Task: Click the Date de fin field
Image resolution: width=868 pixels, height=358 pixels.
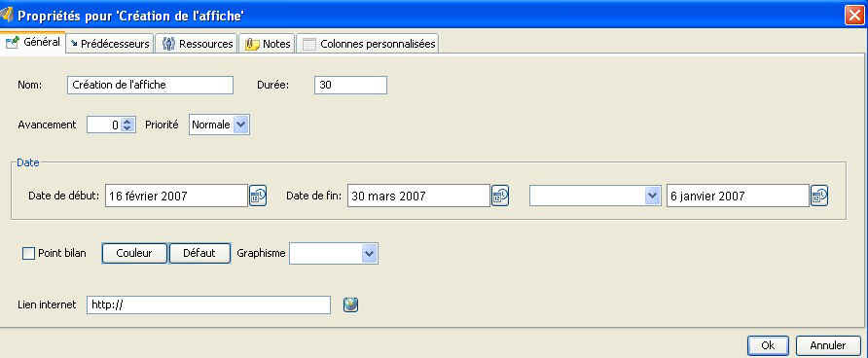Action: [418, 196]
